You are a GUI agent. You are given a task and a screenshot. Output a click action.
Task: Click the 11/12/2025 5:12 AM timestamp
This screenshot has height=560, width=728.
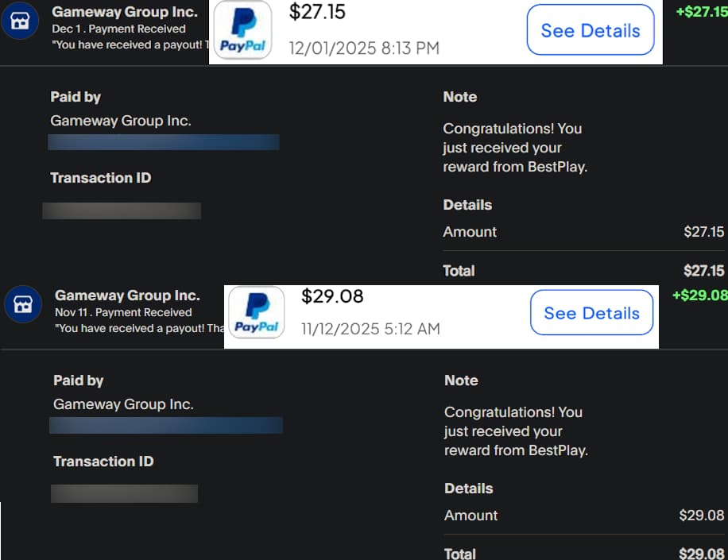(x=370, y=329)
